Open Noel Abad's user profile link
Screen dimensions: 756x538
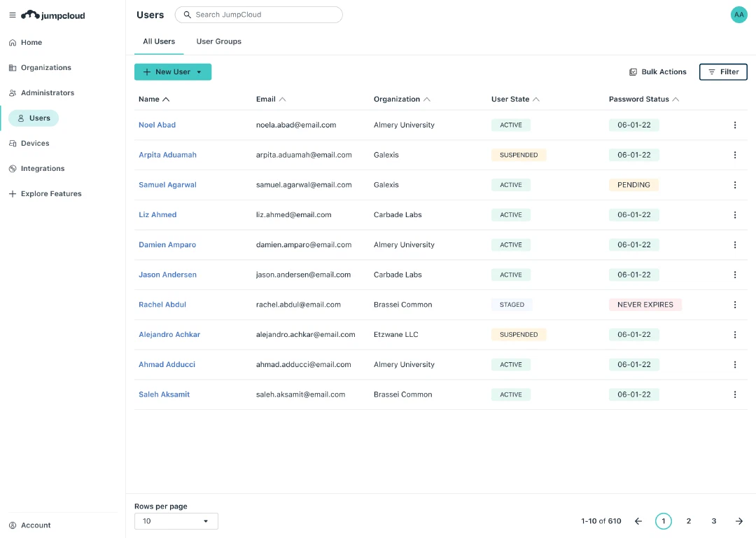(157, 125)
